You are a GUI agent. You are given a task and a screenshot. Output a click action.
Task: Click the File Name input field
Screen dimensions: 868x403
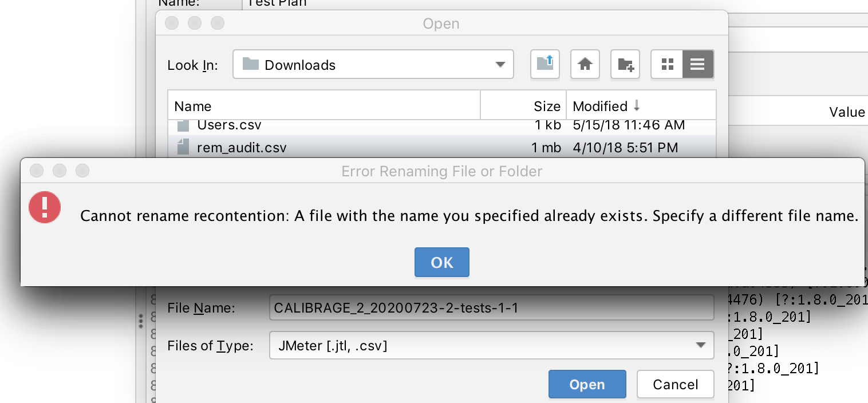[x=491, y=307]
